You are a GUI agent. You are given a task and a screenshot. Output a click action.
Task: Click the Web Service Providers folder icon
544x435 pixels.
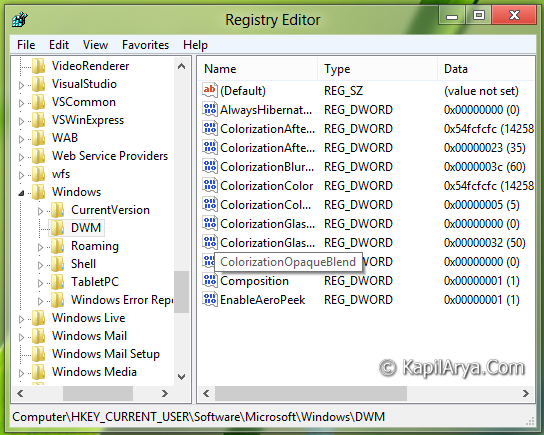(x=39, y=156)
